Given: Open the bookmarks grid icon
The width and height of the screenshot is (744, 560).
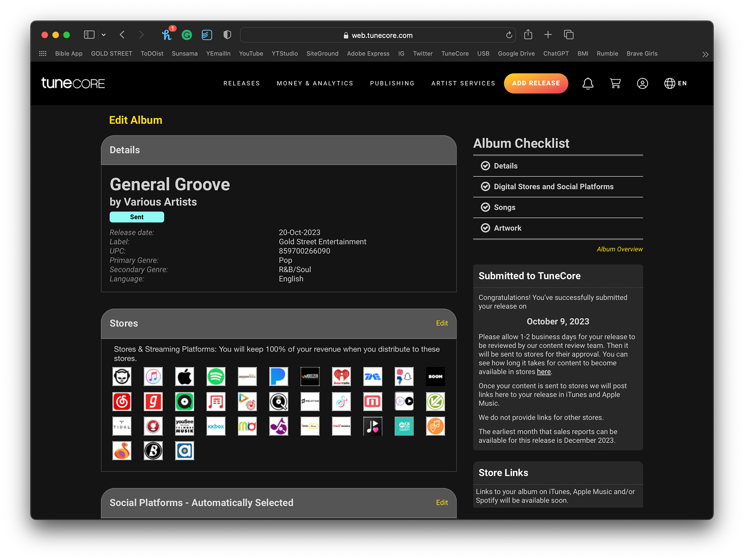Looking at the screenshot, I should coord(43,53).
